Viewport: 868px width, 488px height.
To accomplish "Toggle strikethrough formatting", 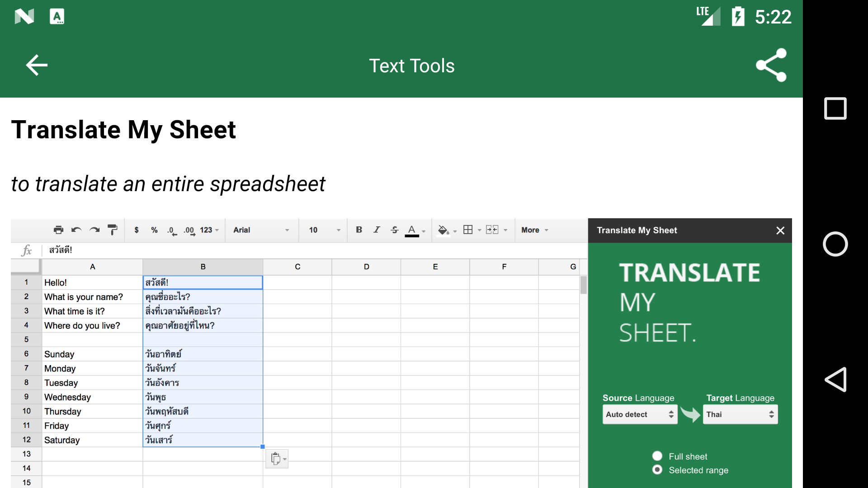I will pos(394,230).
